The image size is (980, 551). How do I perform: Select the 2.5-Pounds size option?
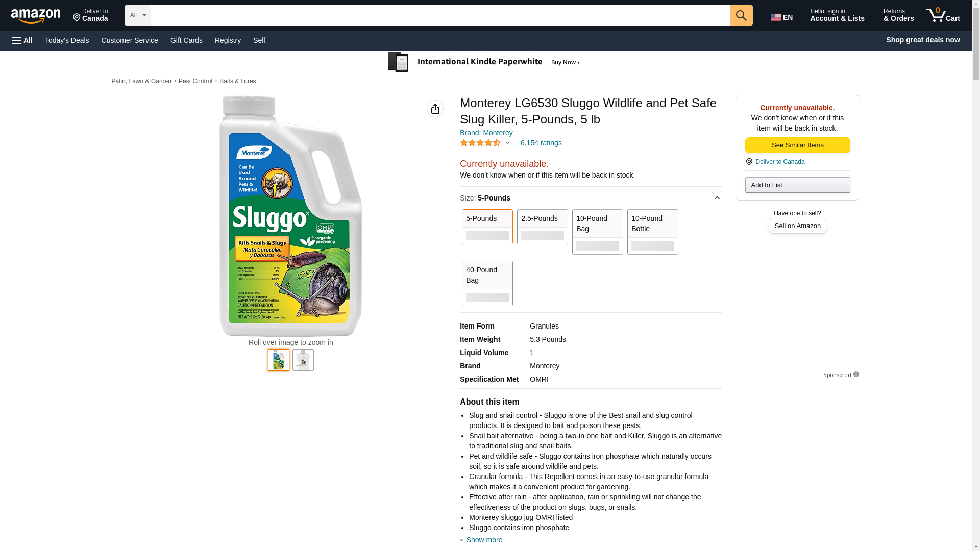pos(542,227)
